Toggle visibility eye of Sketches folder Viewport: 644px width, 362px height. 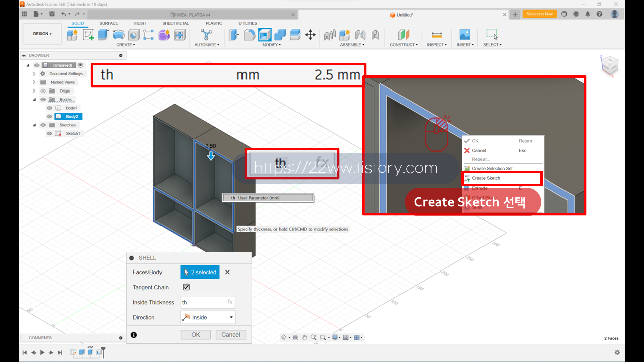(x=43, y=125)
